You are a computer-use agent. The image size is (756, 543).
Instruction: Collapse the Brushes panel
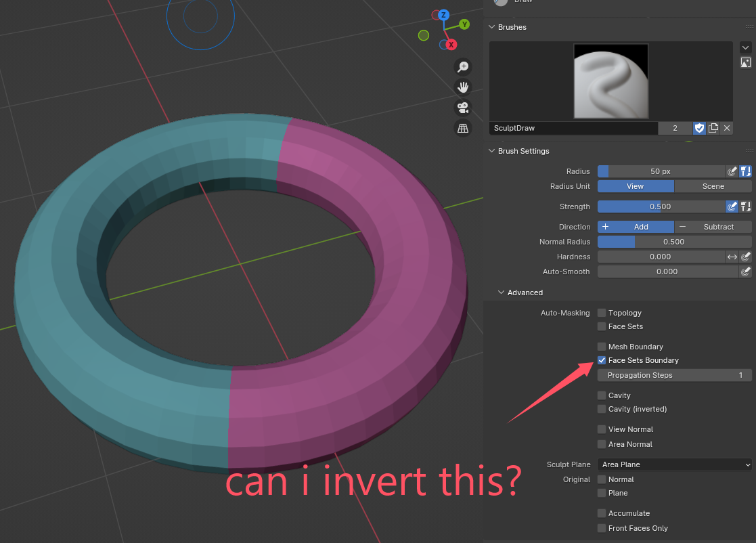pyautogui.click(x=492, y=27)
